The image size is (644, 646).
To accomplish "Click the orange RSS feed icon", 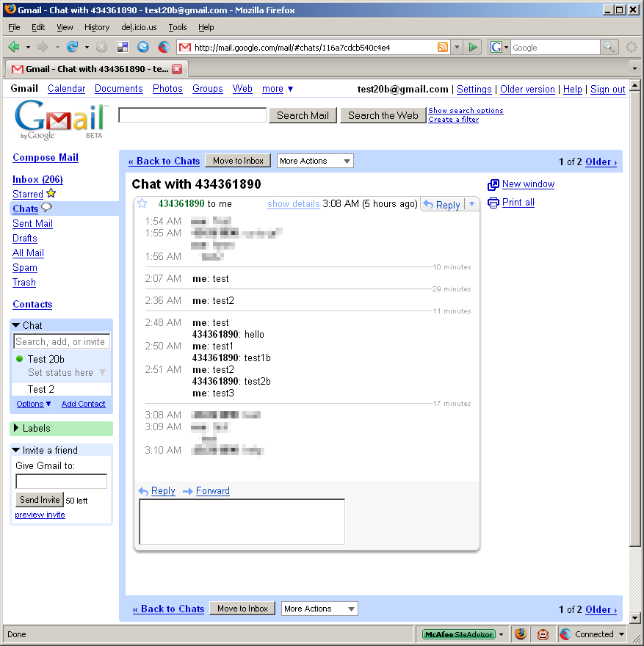I will [x=443, y=47].
